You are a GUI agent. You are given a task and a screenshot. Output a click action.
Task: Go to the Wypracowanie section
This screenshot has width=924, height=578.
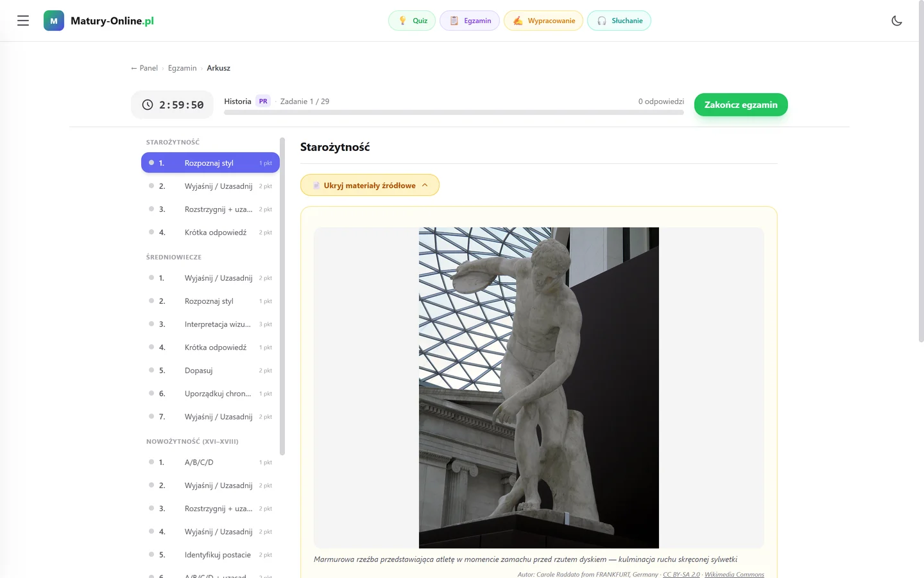[543, 21]
